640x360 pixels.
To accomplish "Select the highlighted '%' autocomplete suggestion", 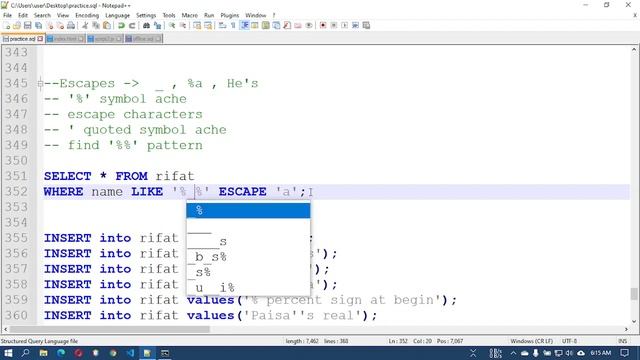I will pos(248,211).
